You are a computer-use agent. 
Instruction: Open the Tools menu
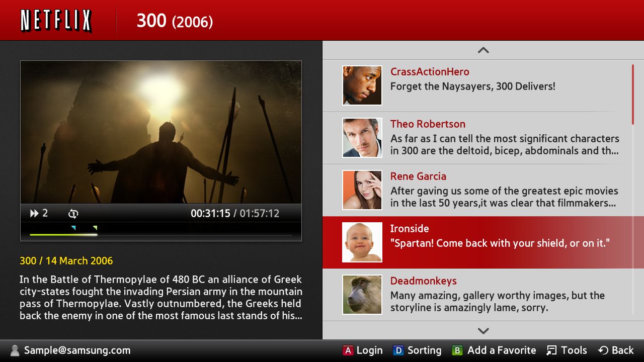point(567,350)
